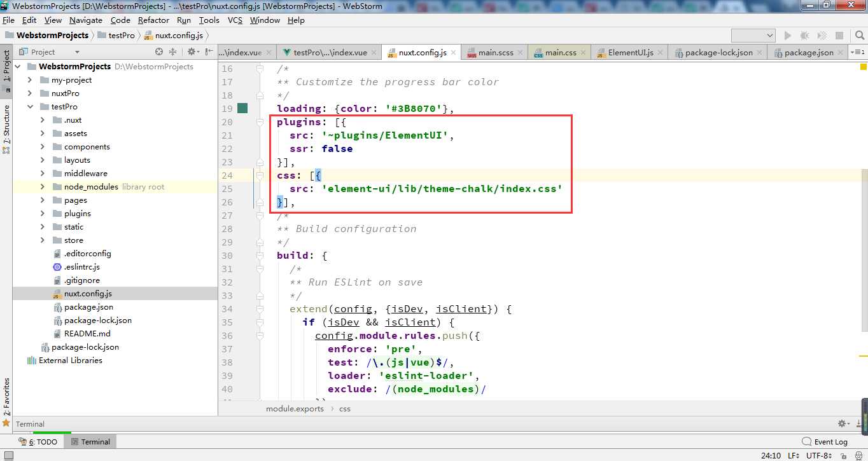
Task: Show hidden editor tabs list
Action: 858,53
